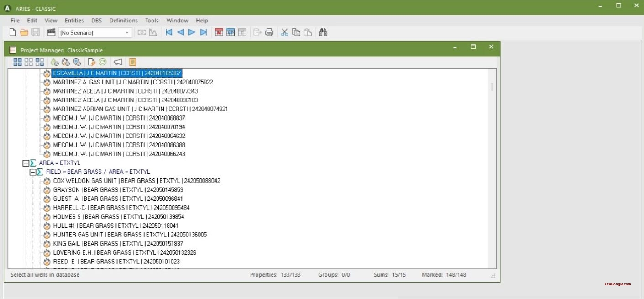644x299 pixels.
Task: Click the edit document pencil icon
Action: [91, 62]
